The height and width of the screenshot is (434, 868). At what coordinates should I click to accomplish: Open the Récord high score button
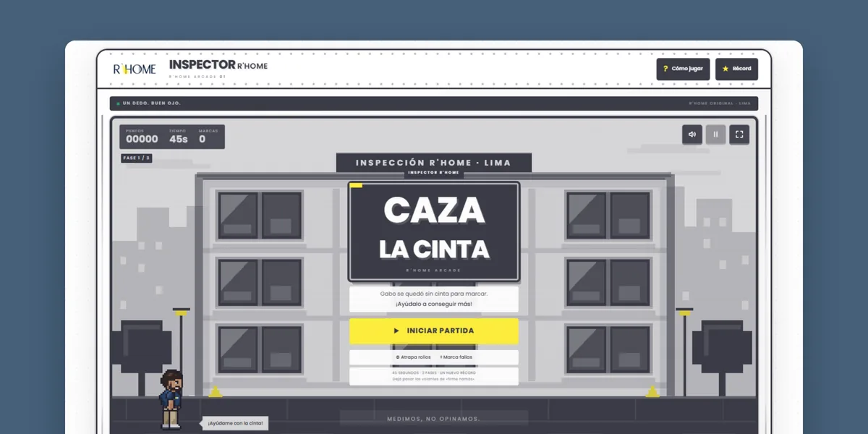pyautogui.click(x=736, y=69)
